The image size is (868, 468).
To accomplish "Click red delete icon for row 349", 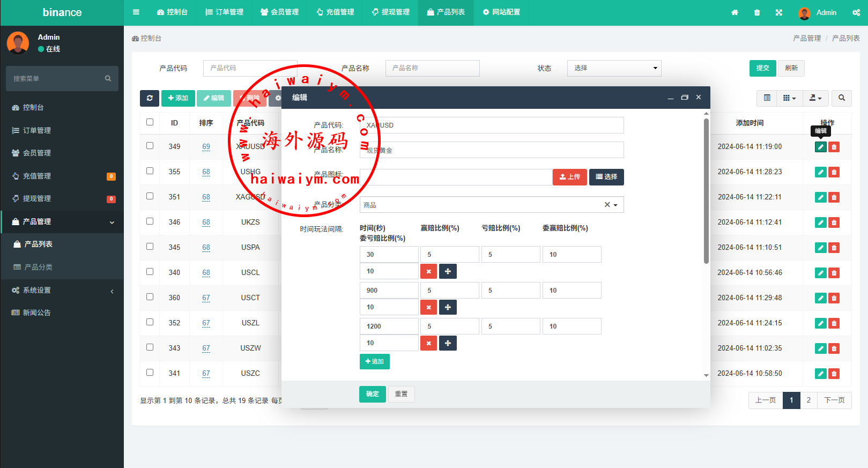I will [x=834, y=147].
